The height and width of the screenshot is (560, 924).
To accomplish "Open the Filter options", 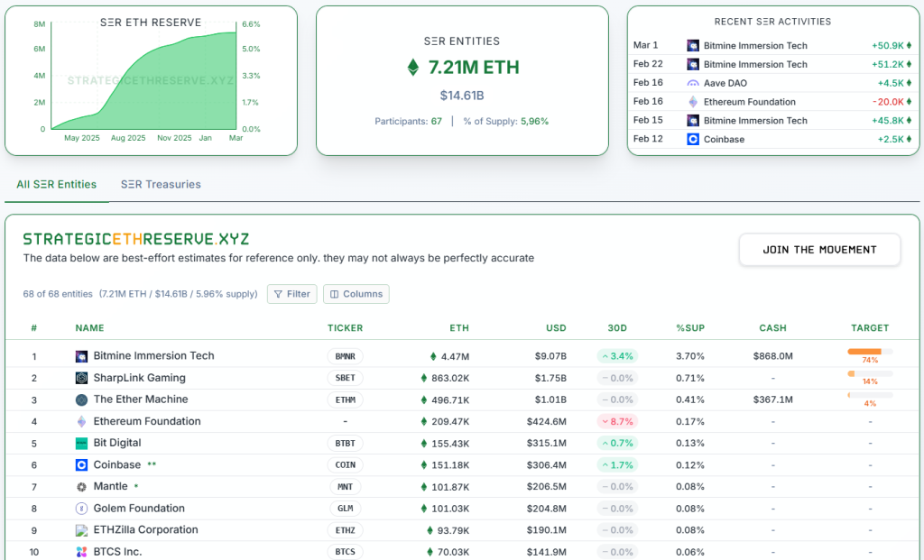I will click(x=291, y=294).
